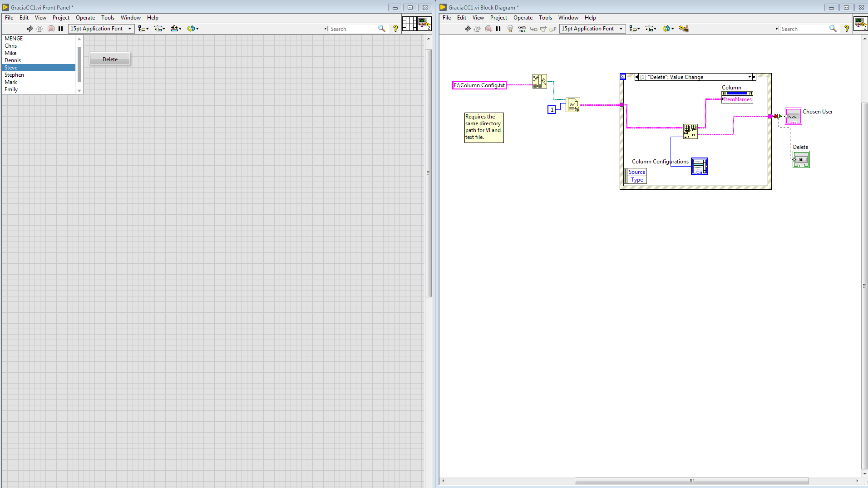Screen dimensions: 868x488
Task: Click the Chosen User string indicator terminal
Action: coord(793,117)
